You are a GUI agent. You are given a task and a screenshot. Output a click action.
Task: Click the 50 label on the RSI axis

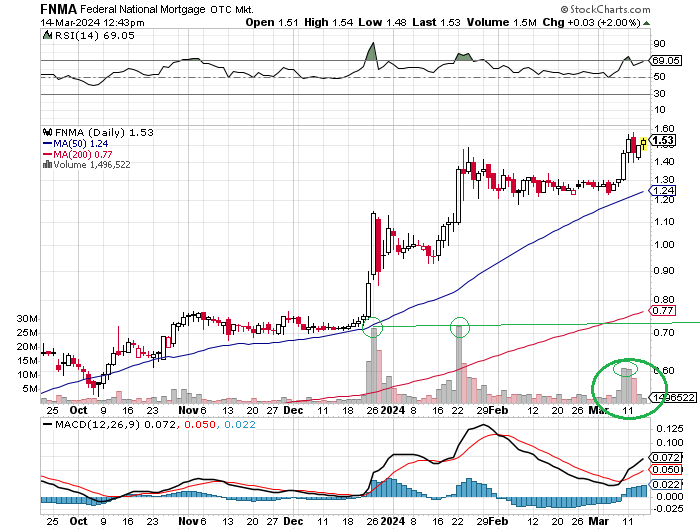coord(659,77)
